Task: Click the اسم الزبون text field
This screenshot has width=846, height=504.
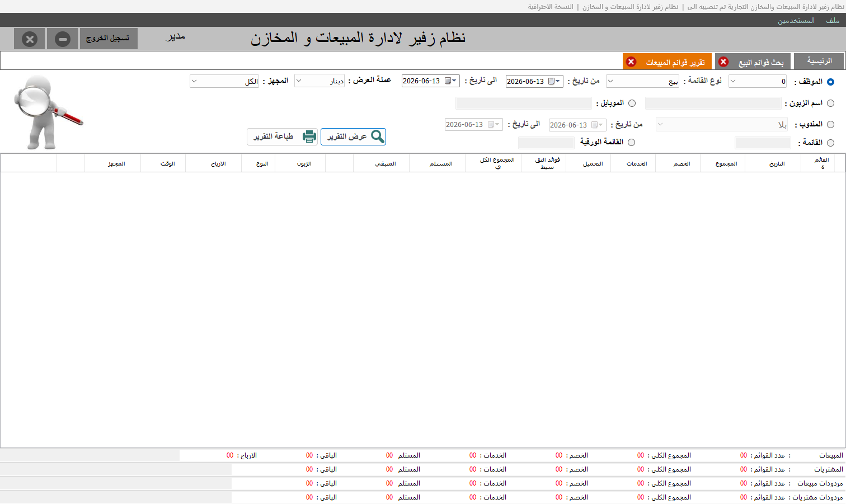Action: [x=713, y=103]
